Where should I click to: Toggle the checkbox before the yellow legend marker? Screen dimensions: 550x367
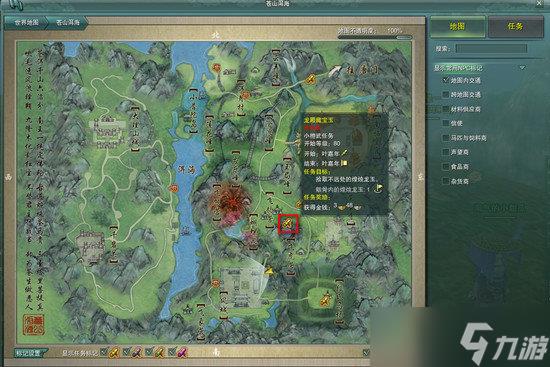click(103, 352)
